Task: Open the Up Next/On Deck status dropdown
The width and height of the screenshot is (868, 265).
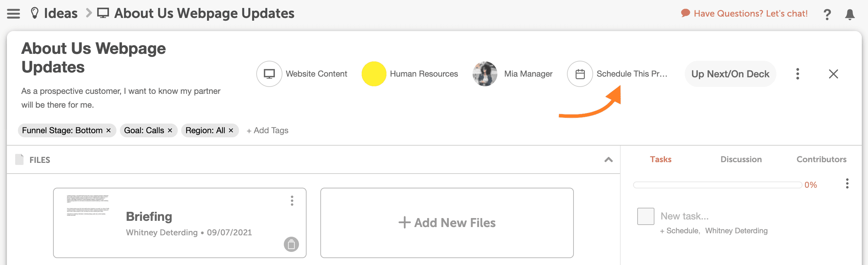Action: [x=730, y=74]
